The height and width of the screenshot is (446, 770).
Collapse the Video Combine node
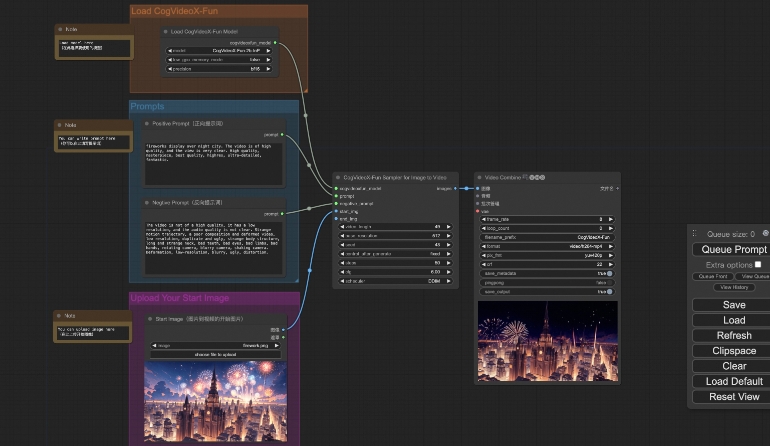(x=480, y=177)
